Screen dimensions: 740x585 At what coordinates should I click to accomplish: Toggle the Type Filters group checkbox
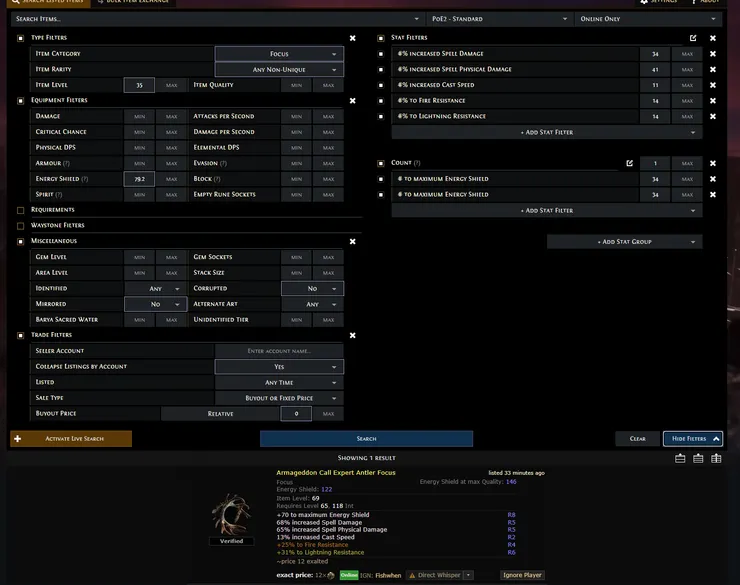pyautogui.click(x=20, y=38)
